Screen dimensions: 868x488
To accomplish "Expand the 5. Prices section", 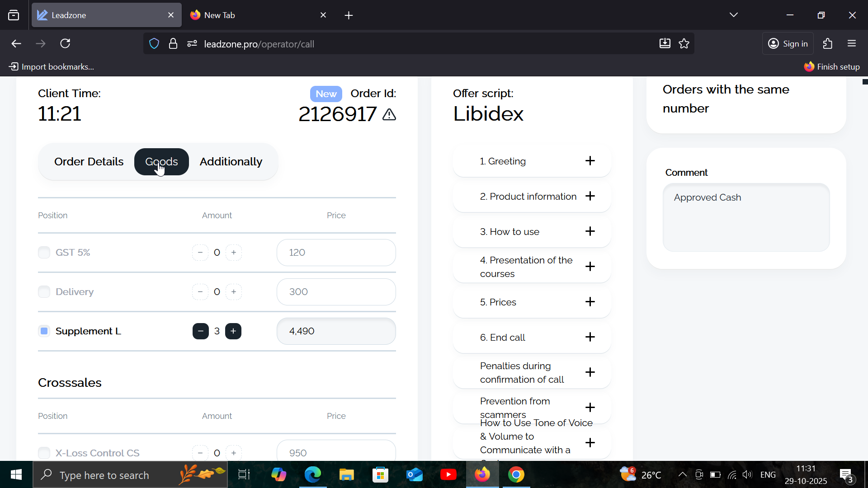I will pyautogui.click(x=590, y=302).
